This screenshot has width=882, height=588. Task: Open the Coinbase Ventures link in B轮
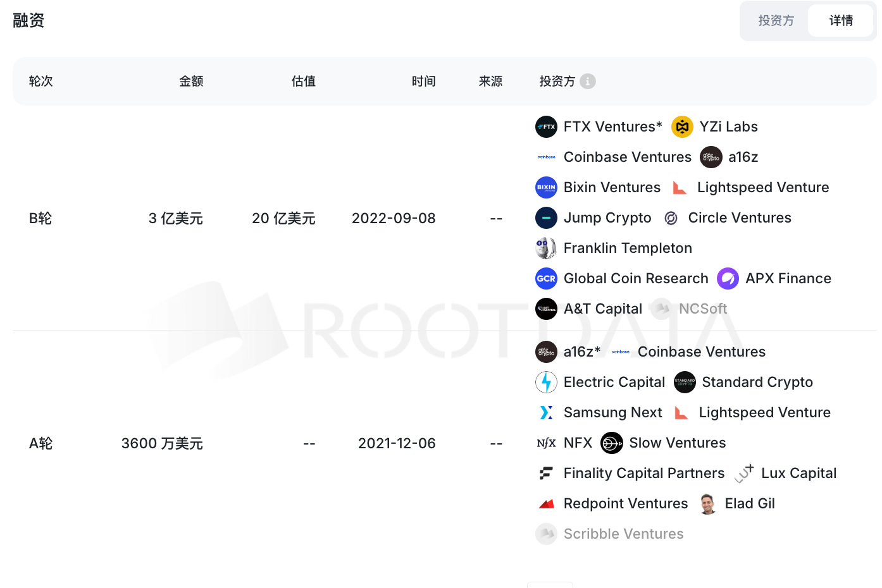[x=627, y=157]
